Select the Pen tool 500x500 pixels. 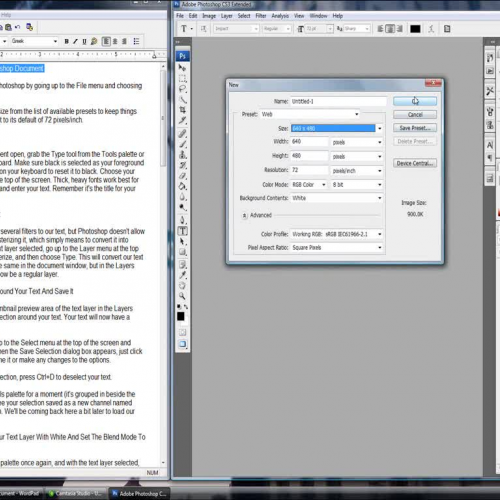pos(182,220)
